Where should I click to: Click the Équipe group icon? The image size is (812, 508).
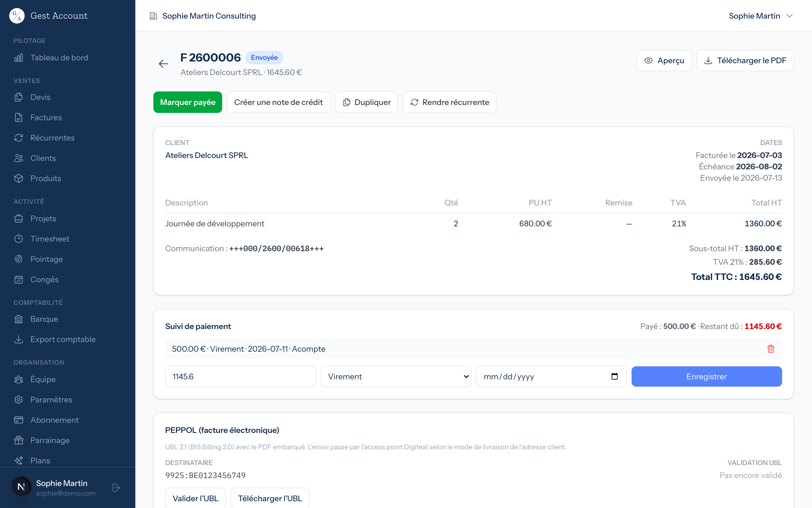click(x=19, y=379)
